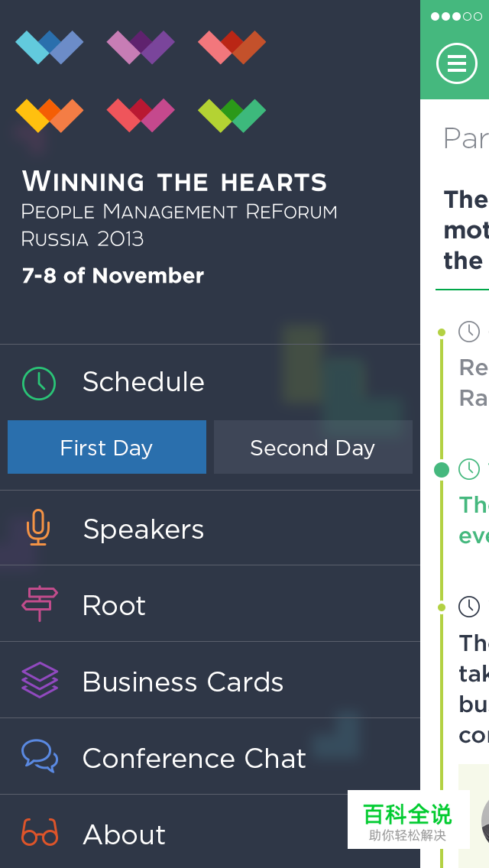Tap the large green timeline marker dot

pyautogui.click(x=442, y=469)
